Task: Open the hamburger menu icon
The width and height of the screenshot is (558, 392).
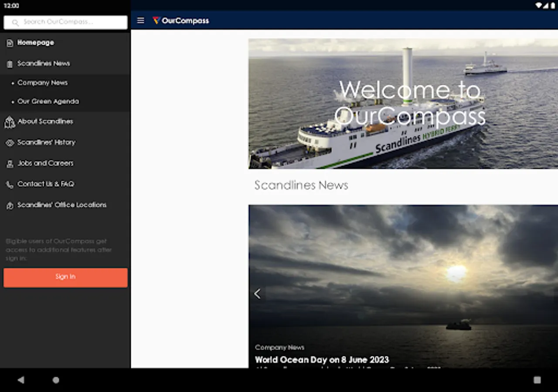Action: [140, 20]
